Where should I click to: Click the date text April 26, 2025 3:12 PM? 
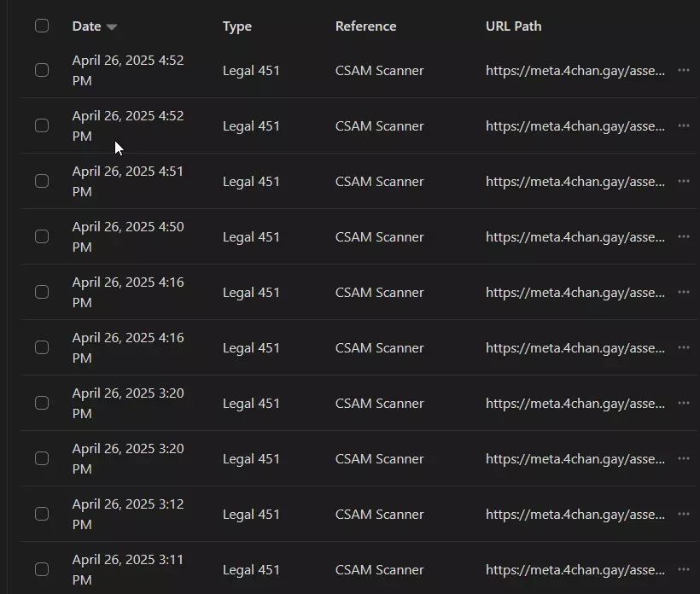pyautogui.click(x=128, y=514)
